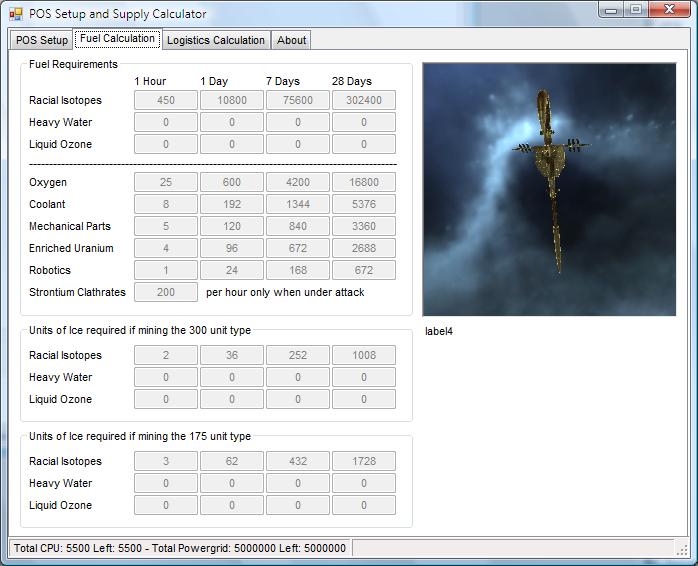The width and height of the screenshot is (698, 566).
Task: Click the Strontium Clathrates field showing 200
Action: [166, 292]
